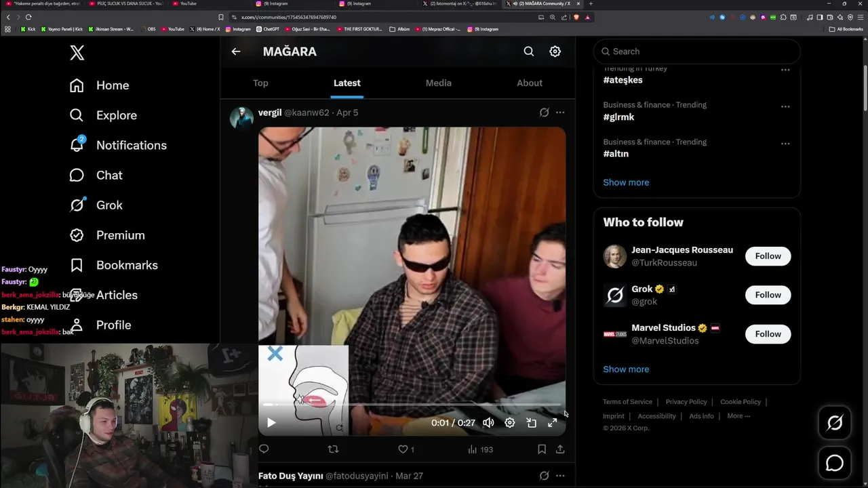The height and width of the screenshot is (488, 868).
Task: Open the OBS bookmark
Action: pyautogui.click(x=148, y=29)
